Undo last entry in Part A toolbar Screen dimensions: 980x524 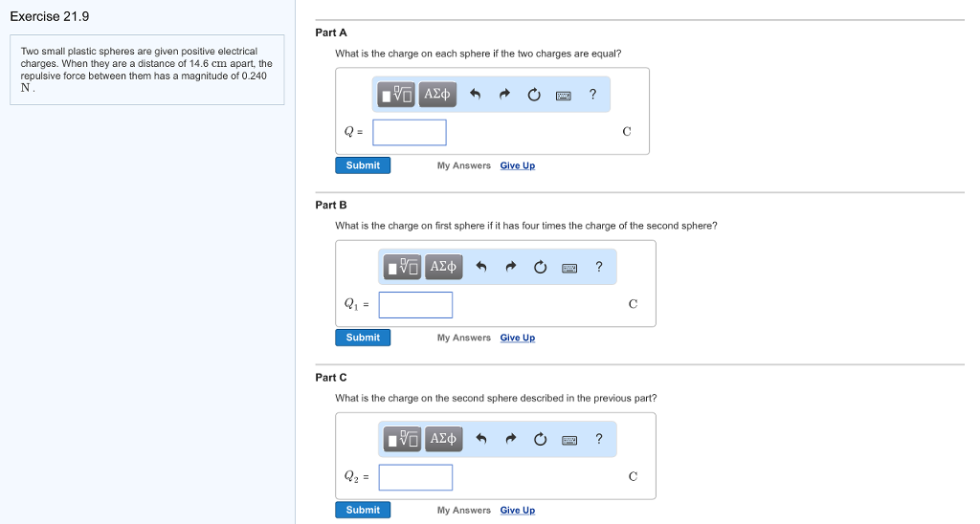pos(475,94)
